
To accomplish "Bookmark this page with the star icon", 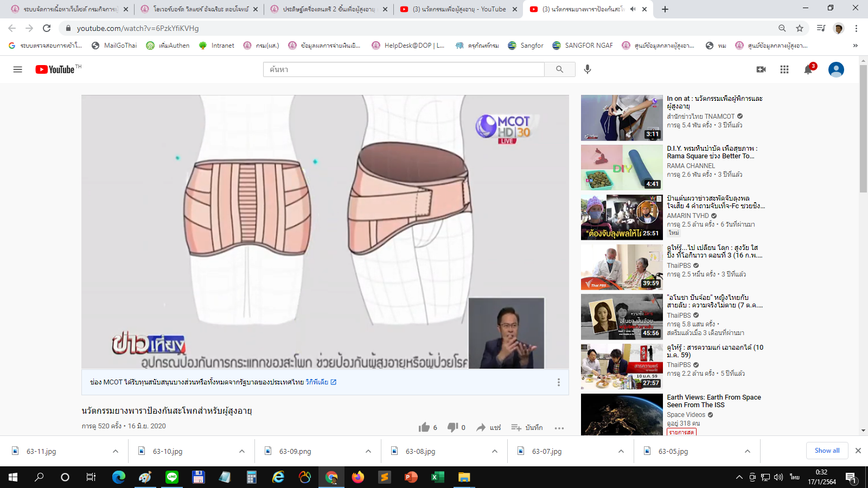I will (x=800, y=28).
